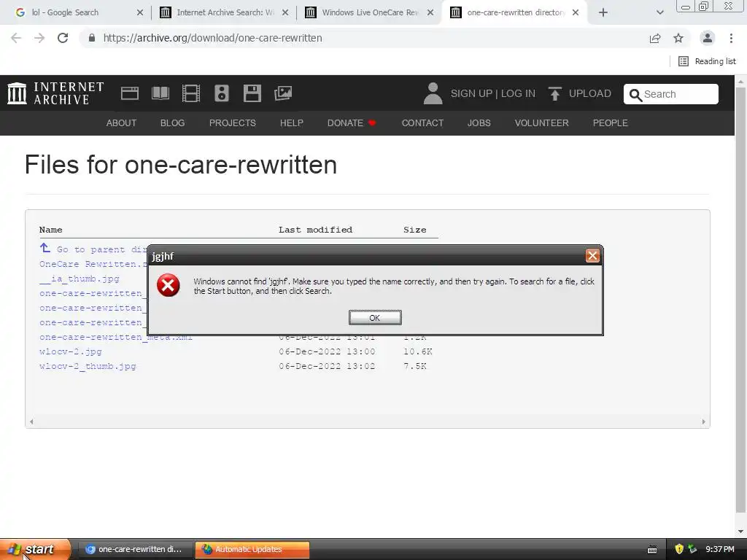747x560 pixels.
Task: Go back with browser back arrow
Action: click(16, 38)
